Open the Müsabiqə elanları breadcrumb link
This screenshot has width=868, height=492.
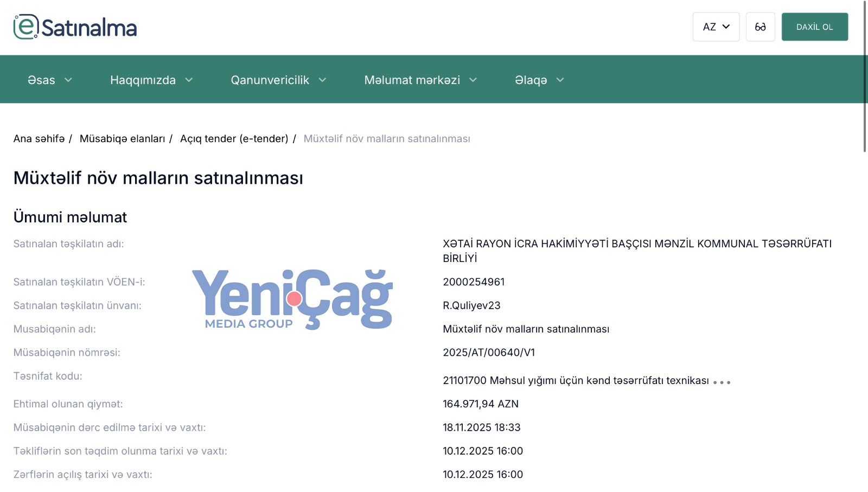click(122, 139)
